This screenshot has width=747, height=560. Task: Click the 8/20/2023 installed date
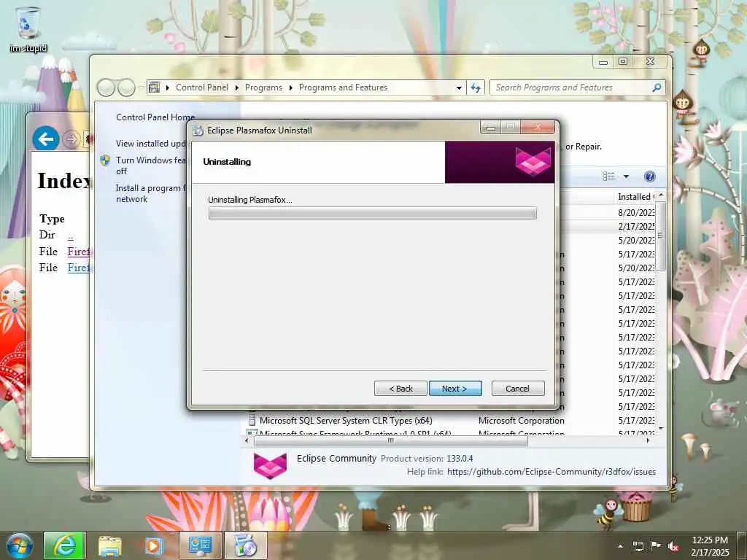pyautogui.click(x=636, y=212)
